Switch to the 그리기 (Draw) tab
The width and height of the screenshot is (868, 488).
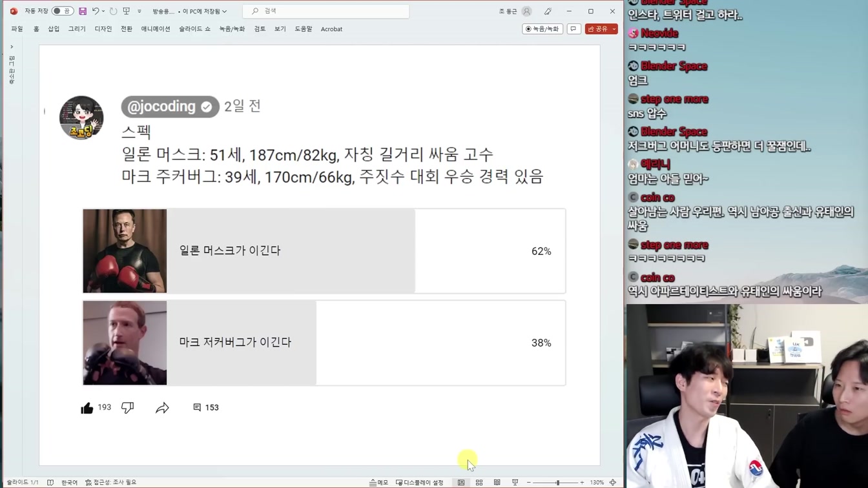point(77,29)
